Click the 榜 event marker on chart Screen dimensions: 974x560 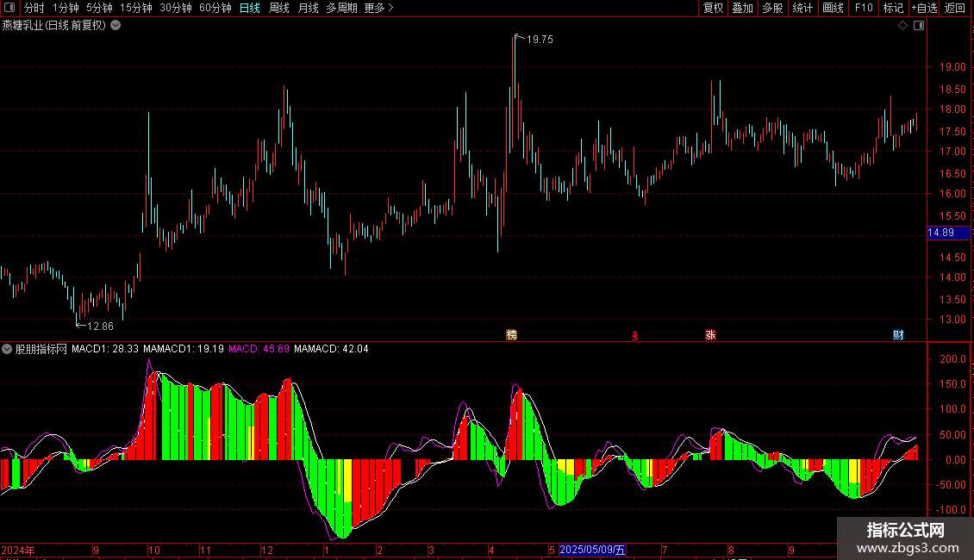pyautogui.click(x=512, y=334)
